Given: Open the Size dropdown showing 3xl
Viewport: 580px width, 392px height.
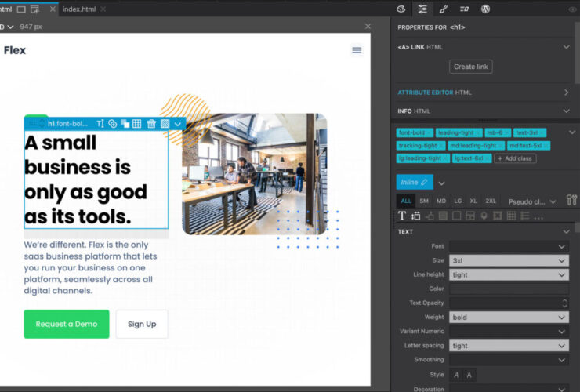Looking at the screenshot, I should coord(509,260).
